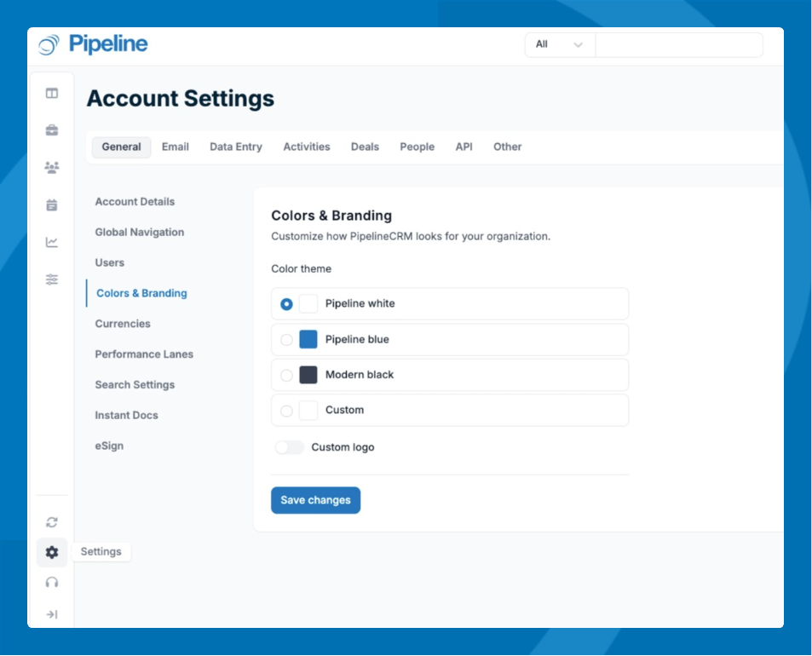
Task: Click the top search input field
Action: pos(679,44)
